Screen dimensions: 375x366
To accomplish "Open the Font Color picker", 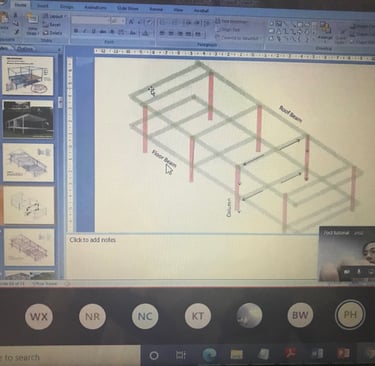I will [x=145, y=33].
